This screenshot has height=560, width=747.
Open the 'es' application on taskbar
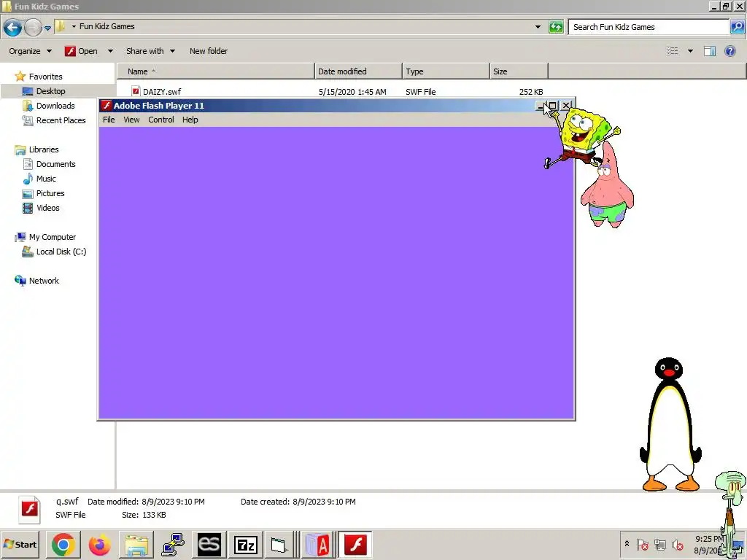[x=209, y=545]
